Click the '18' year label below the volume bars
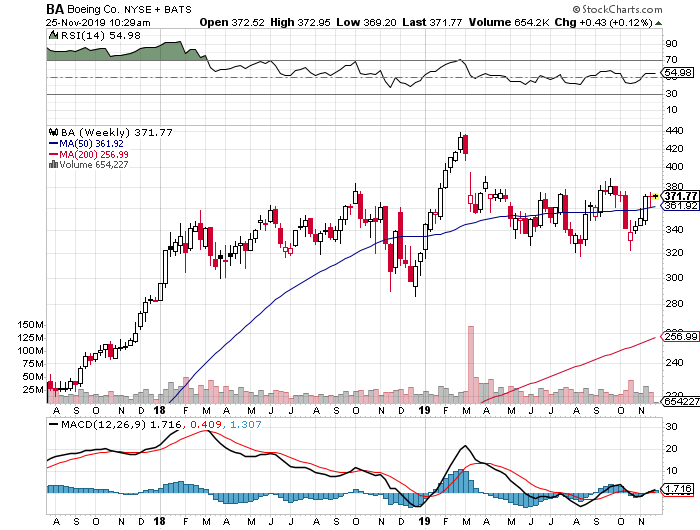Viewport: 700px width, 530px height. pyautogui.click(x=159, y=410)
